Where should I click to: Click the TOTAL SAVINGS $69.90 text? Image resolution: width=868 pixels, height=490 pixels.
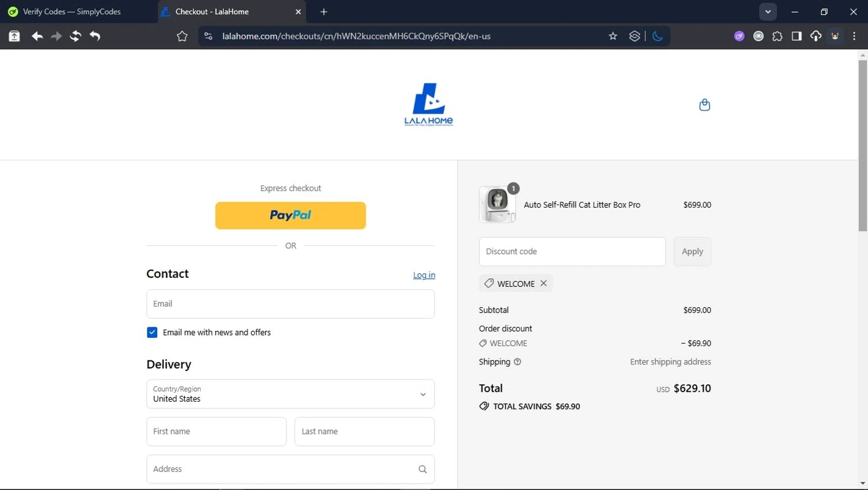pyautogui.click(x=536, y=406)
